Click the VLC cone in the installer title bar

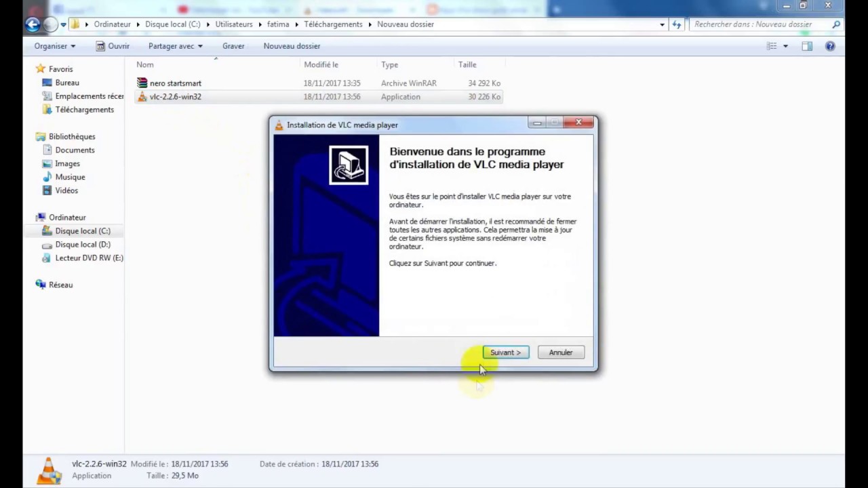click(279, 125)
